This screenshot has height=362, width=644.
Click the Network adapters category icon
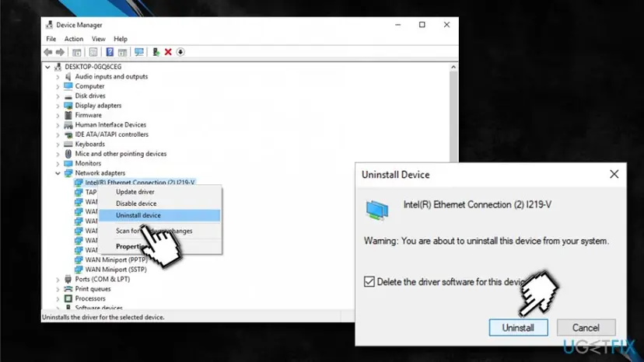(68, 172)
